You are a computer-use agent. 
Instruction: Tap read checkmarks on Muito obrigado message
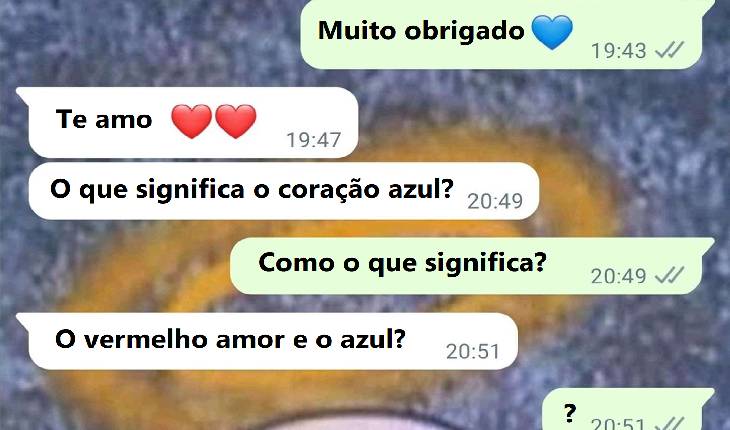669,49
